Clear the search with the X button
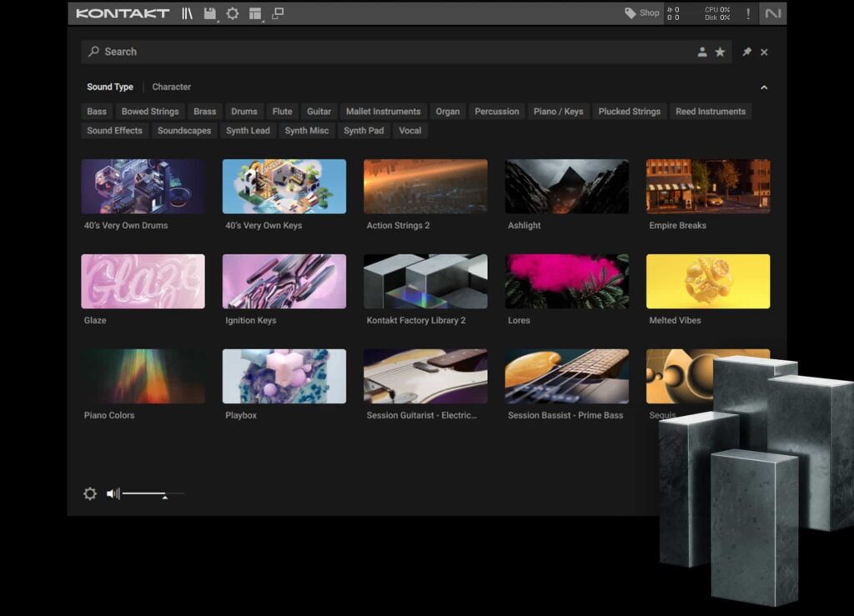The height and width of the screenshot is (616, 854). tap(765, 52)
